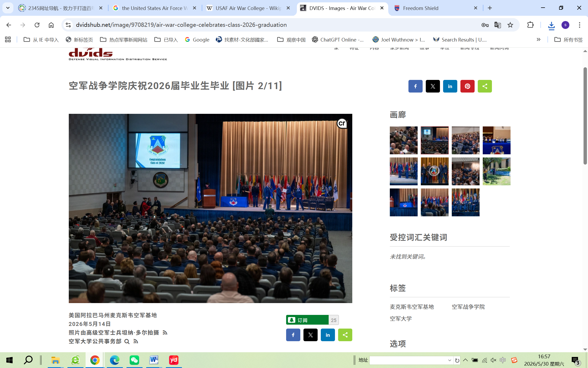
Task: Expand the tab search dropdown arrow
Action: [8, 8]
